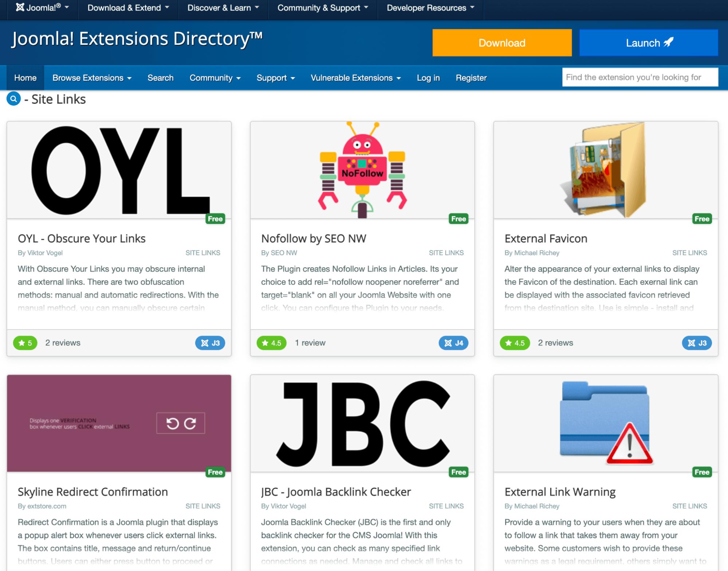Click 'By Viktor Vogel' on the OYL card
728x571 pixels.
tap(40, 253)
